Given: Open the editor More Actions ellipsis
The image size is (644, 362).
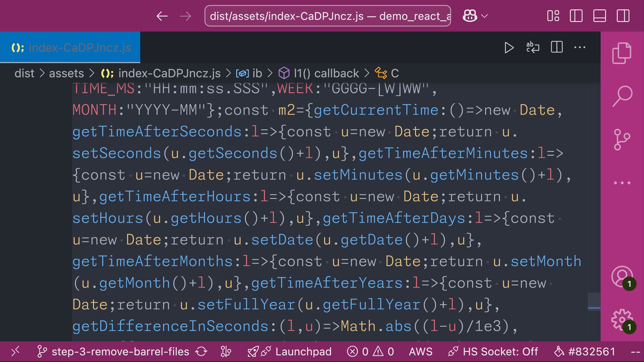Looking at the screenshot, I should point(580,47).
